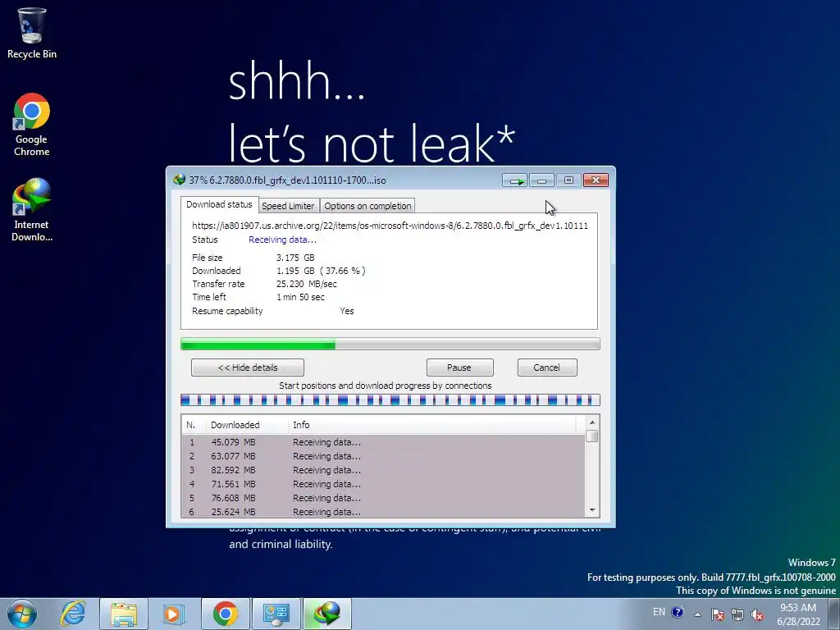Screen dimensions: 840x630
Task: Open Windows Explorer from the taskbar
Action: point(123,614)
